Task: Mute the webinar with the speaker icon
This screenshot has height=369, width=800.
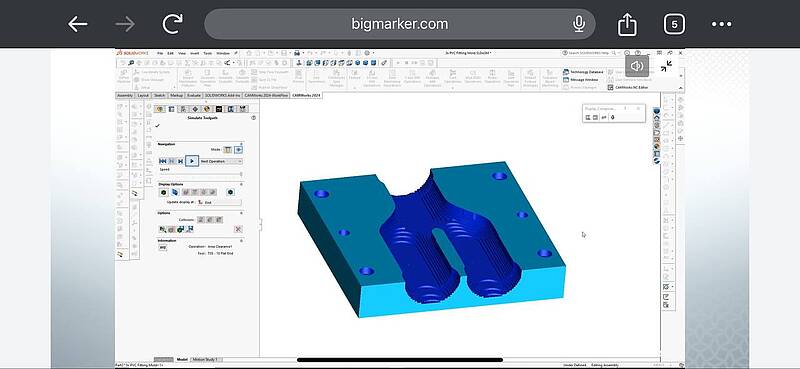Action: click(636, 66)
